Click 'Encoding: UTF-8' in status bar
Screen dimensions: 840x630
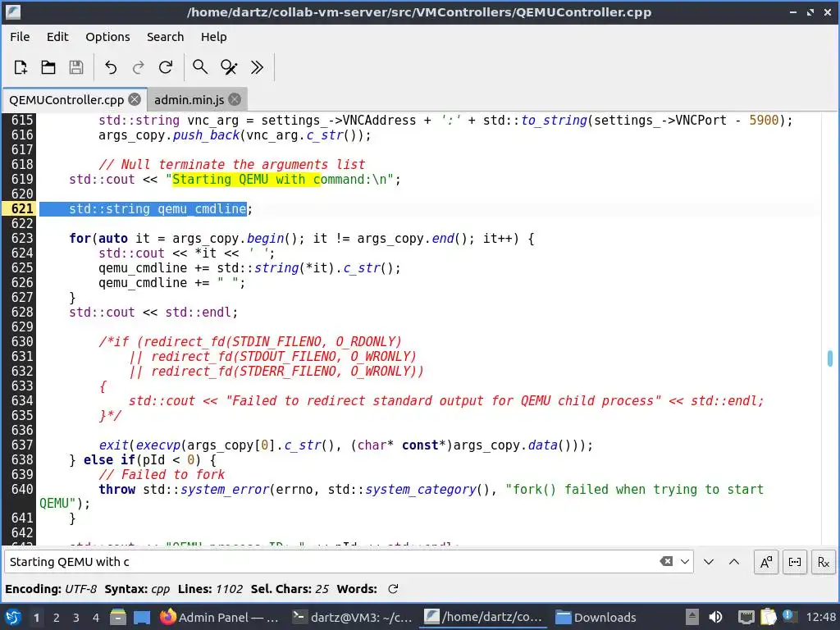coord(51,589)
